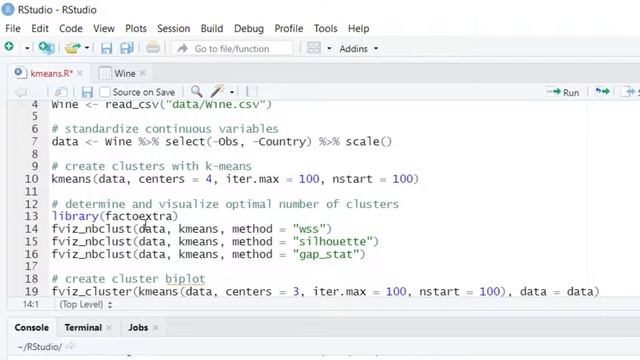Close the Terminal tab
The height and width of the screenshot is (360, 640).
click(x=109, y=328)
